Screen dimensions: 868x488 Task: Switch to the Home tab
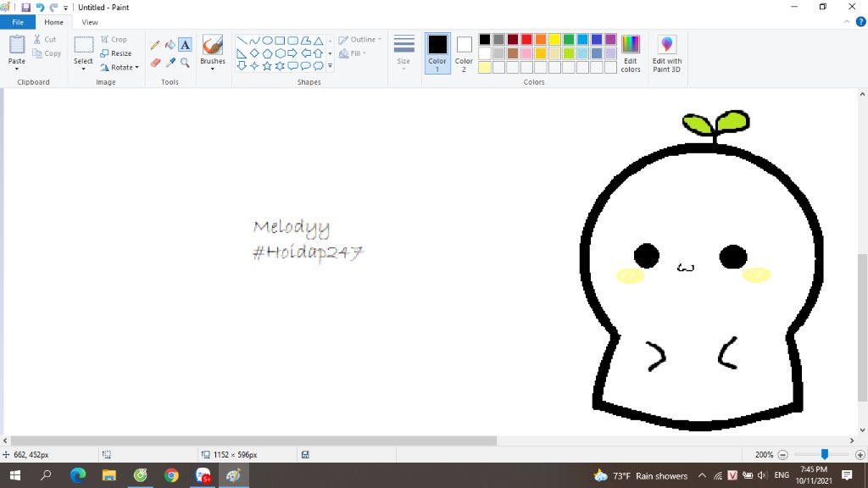tap(53, 22)
